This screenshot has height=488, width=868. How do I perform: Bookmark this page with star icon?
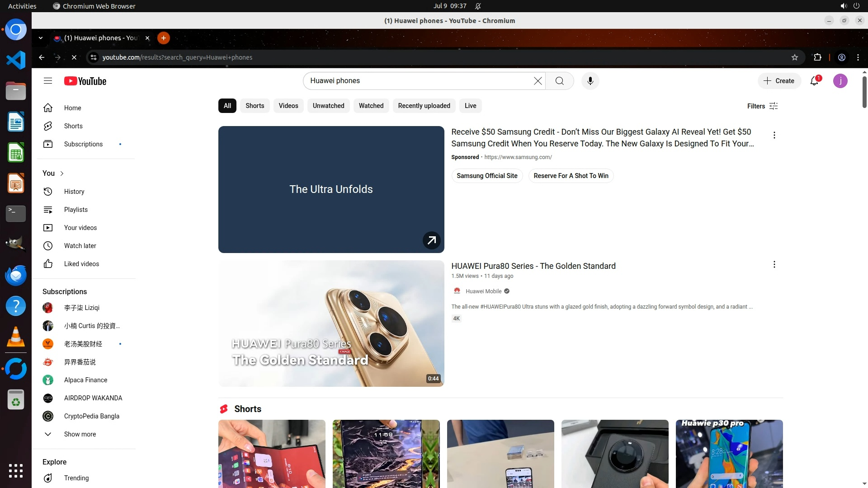795,57
